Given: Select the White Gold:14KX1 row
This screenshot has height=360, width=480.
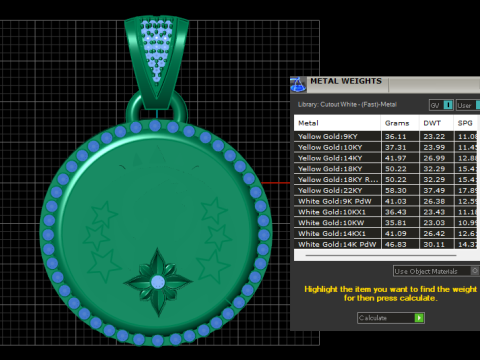Looking at the screenshot, I should point(387,233).
